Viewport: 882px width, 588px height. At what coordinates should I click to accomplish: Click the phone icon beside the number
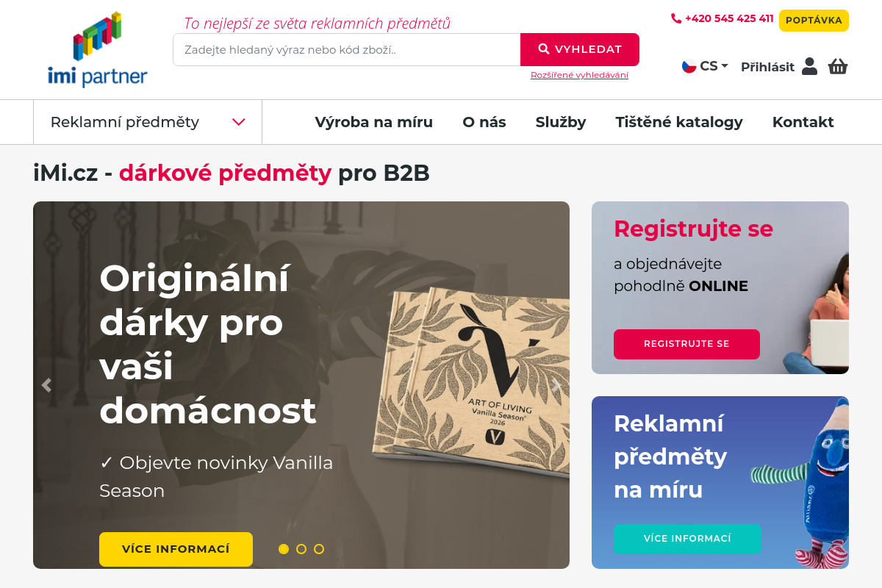click(676, 18)
